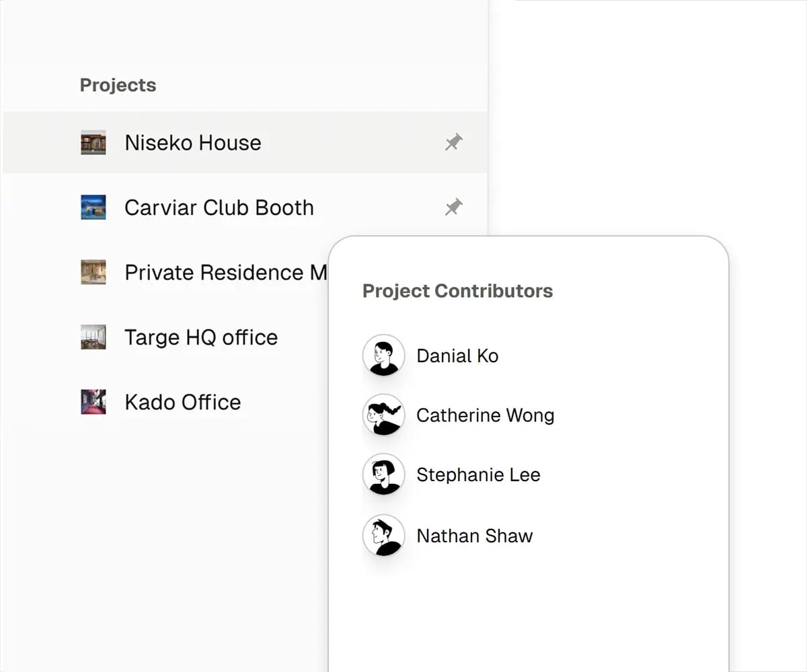
Task: Click the Kado Office project thumbnail
Action: pos(94,402)
